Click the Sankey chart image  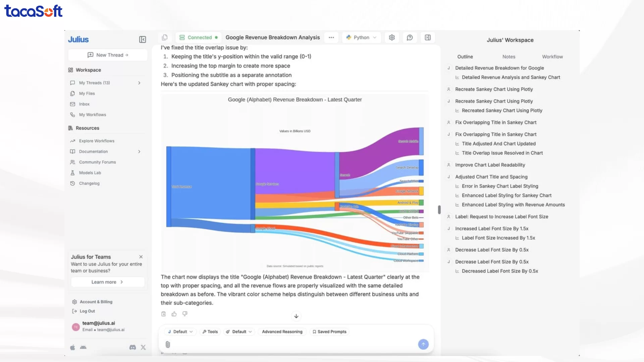click(295, 183)
